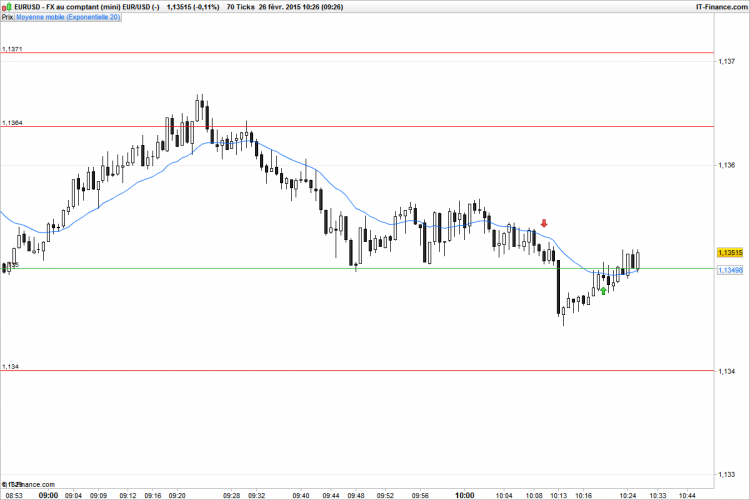Click the yellow 1,13515 current price tag

coord(730,253)
